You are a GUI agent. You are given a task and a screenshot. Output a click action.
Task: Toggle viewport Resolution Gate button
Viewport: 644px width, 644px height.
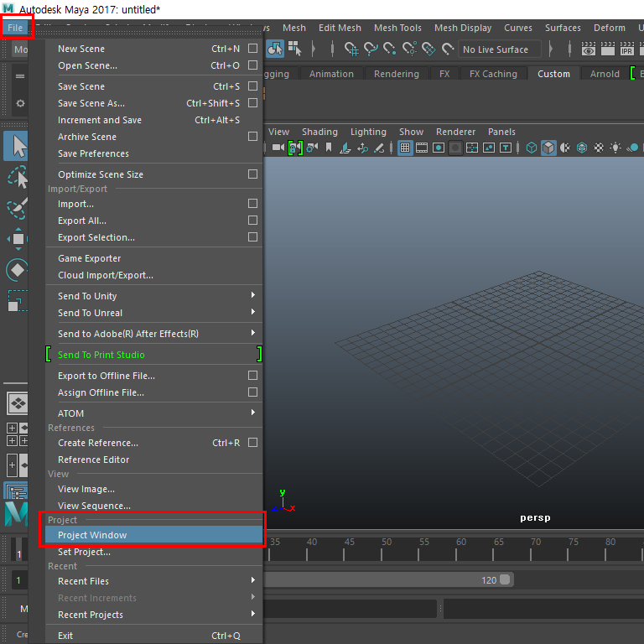439,148
